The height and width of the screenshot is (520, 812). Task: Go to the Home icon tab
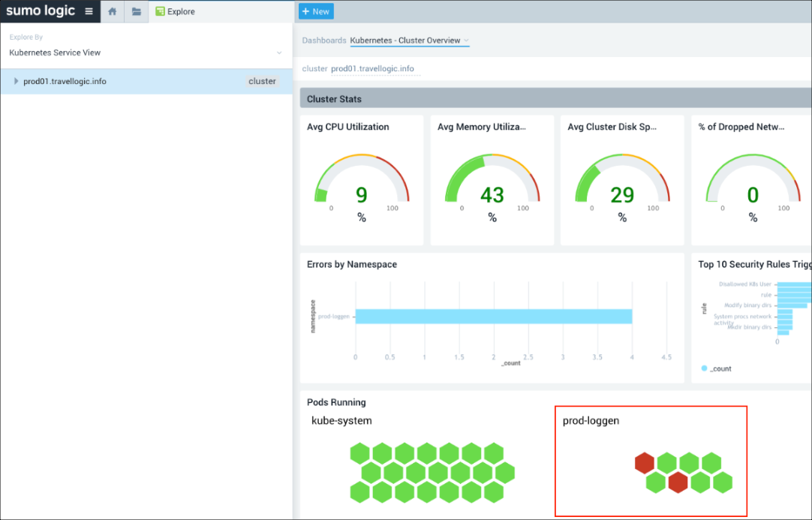[112, 11]
